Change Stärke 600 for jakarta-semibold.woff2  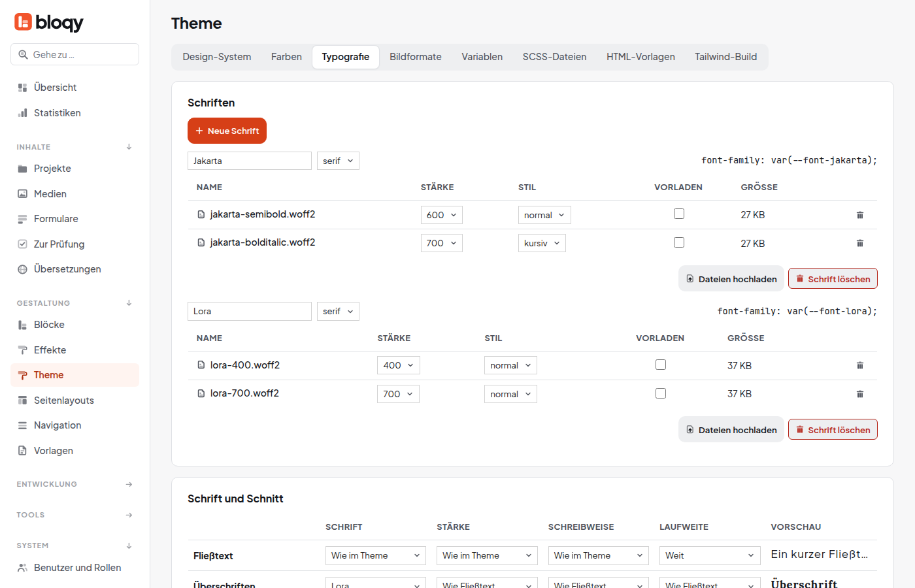click(442, 215)
